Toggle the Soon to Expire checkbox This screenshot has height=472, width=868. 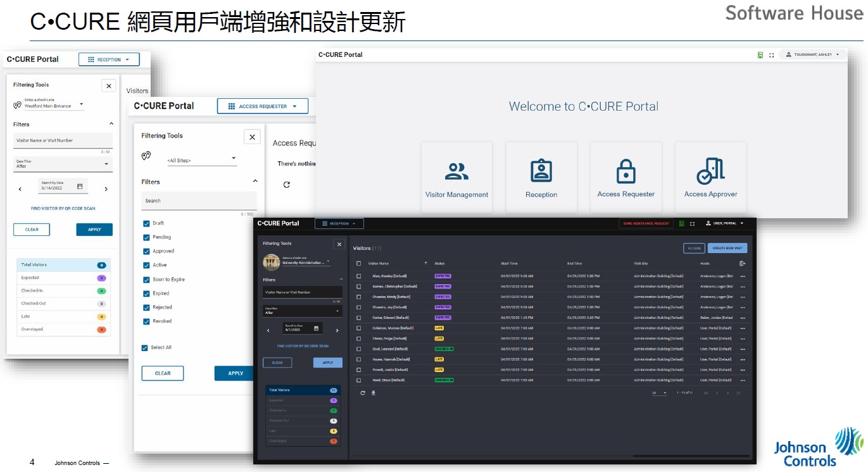(146, 280)
